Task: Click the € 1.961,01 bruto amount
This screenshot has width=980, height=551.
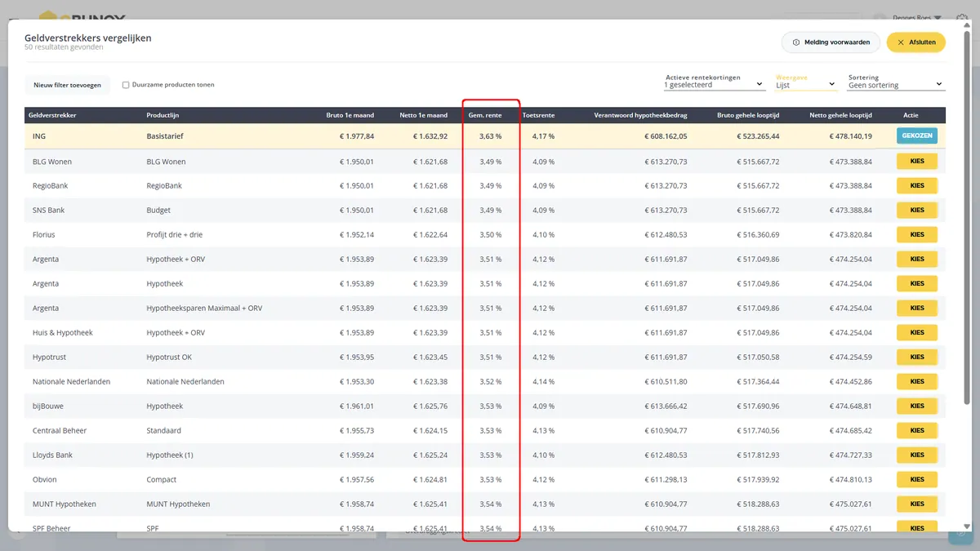Action: tap(357, 407)
